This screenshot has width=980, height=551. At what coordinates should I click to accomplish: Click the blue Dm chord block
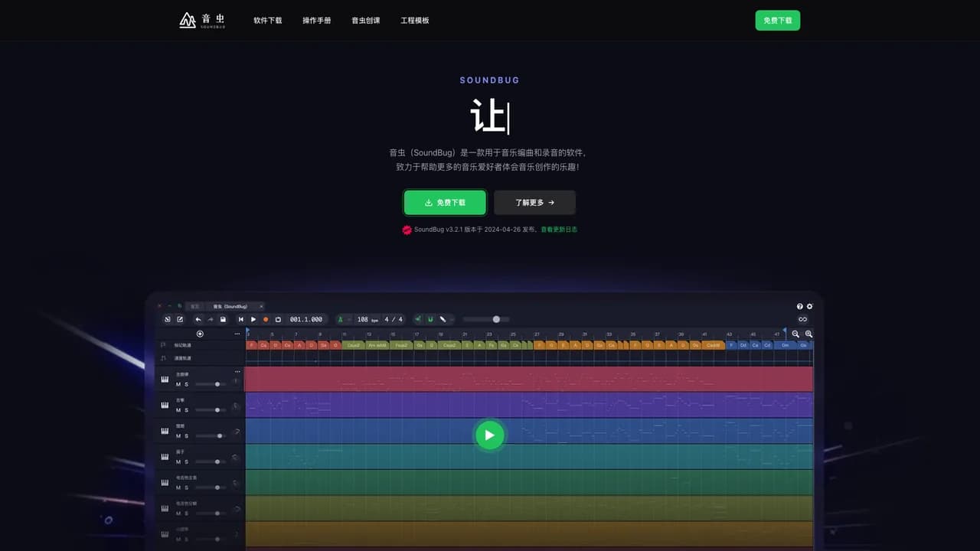click(x=785, y=345)
